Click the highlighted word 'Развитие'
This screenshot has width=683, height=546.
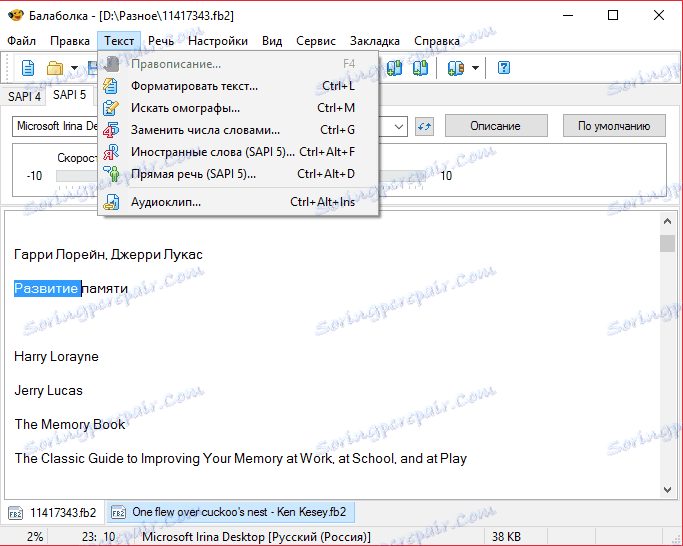pyautogui.click(x=47, y=288)
